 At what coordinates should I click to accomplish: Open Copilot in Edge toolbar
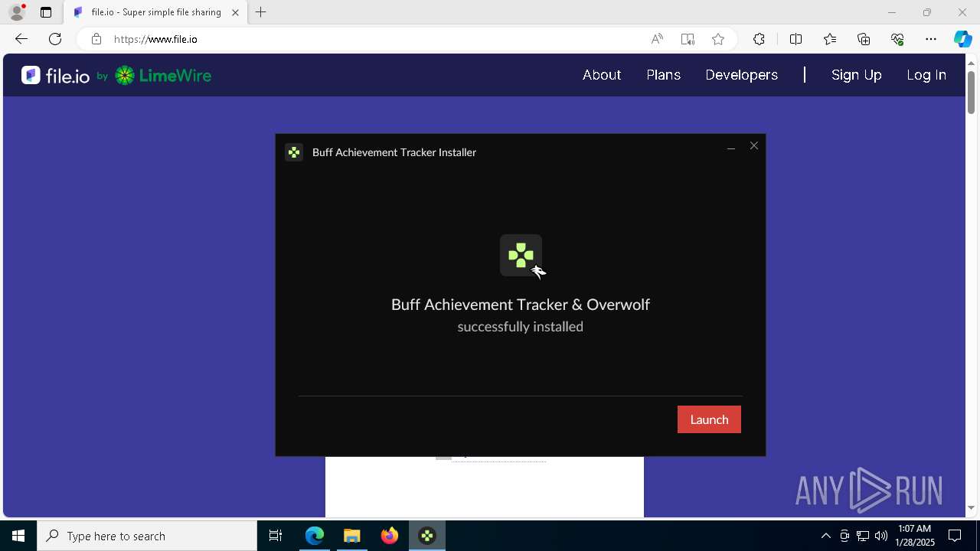click(962, 39)
